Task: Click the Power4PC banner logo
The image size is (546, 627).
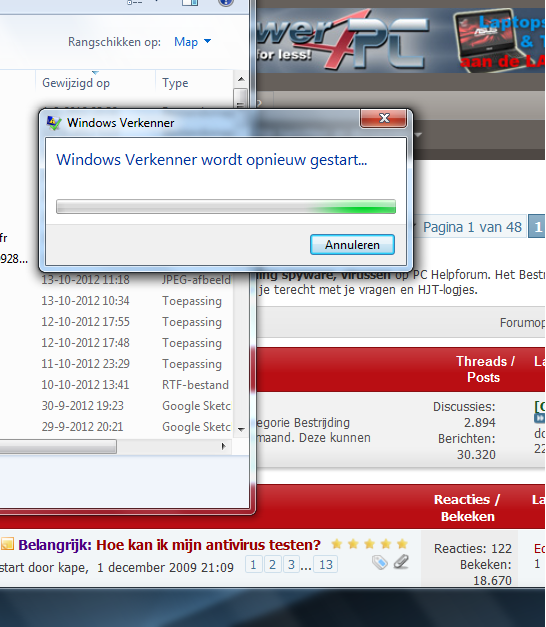Action: coord(343,40)
